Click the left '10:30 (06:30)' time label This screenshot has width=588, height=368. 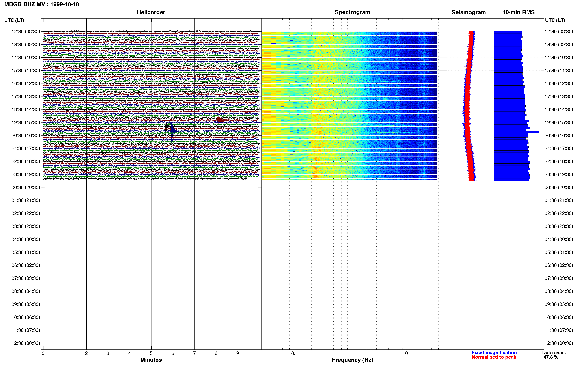click(26, 317)
